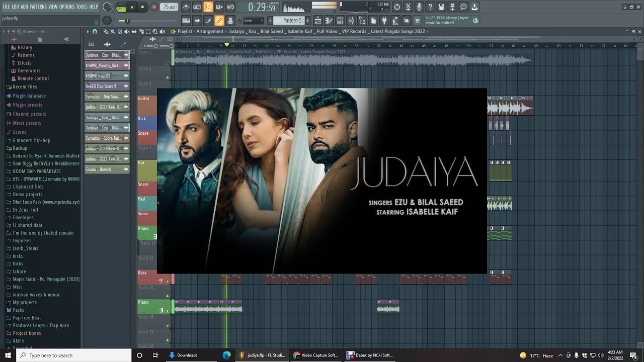This screenshot has width=644, height=362.
Task: Open the TOOLS menu
Action: pos(82,7)
